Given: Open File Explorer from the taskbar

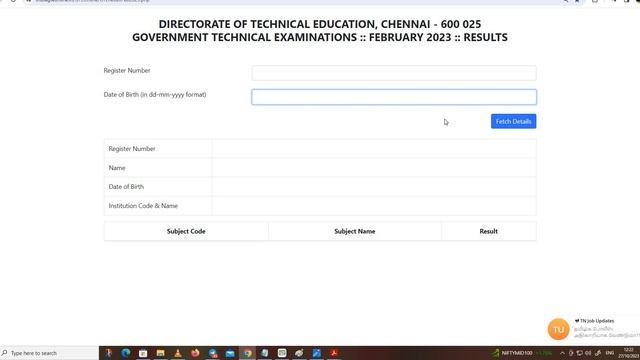Looking at the screenshot, I should pos(160,353).
